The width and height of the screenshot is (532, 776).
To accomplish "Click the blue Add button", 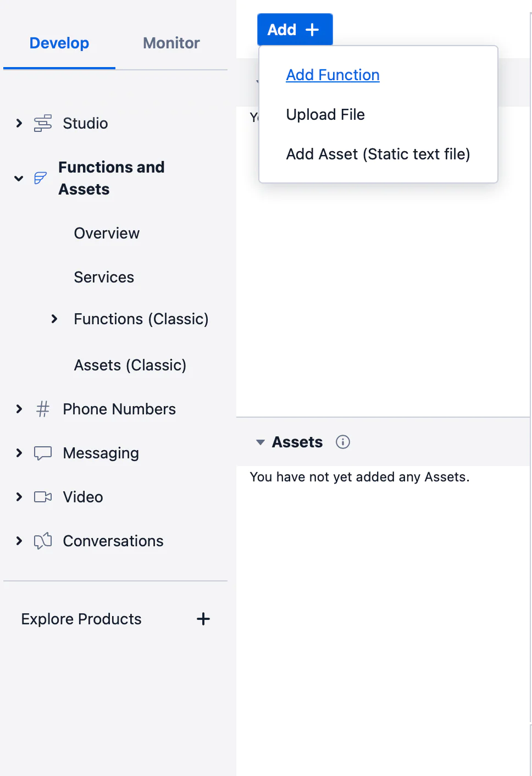I will (295, 30).
